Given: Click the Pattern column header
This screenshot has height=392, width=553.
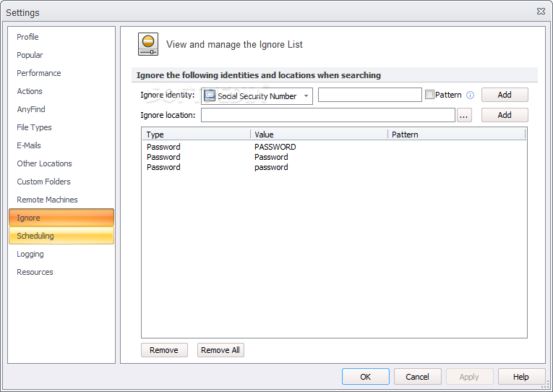Looking at the screenshot, I should pos(456,135).
